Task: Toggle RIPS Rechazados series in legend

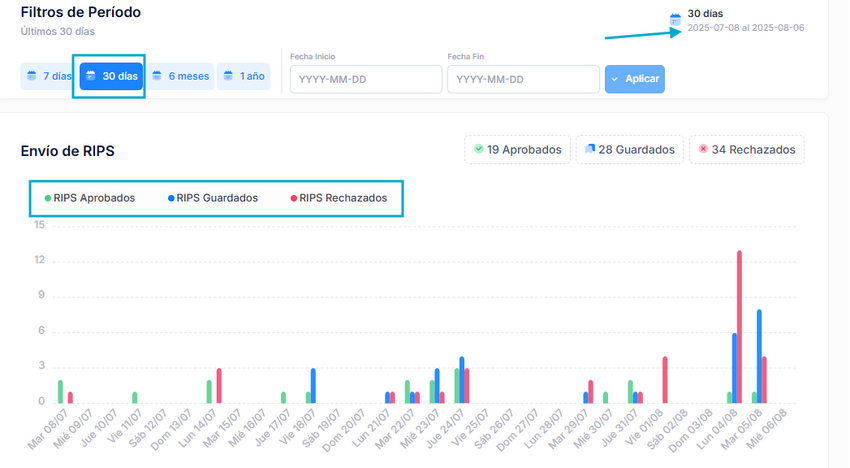Action: coord(338,198)
